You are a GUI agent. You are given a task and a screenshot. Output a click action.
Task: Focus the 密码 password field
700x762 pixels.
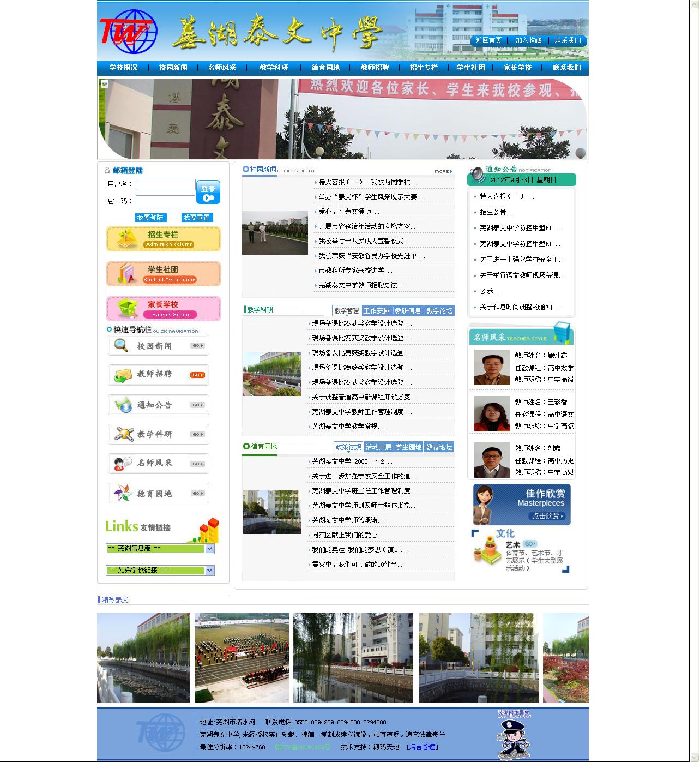pyautogui.click(x=165, y=201)
